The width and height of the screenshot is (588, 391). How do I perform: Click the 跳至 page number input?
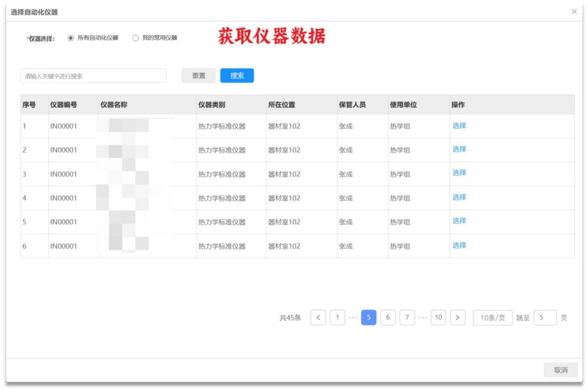tap(545, 317)
